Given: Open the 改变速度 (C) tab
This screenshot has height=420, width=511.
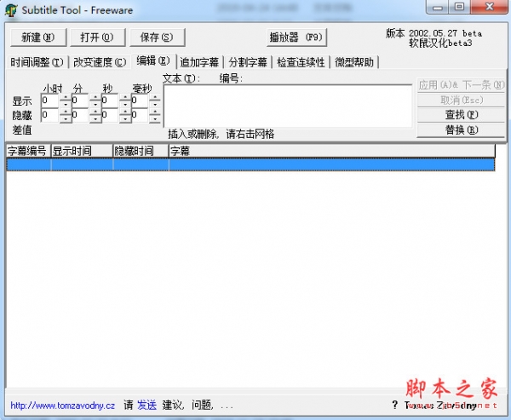Looking at the screenshot, I should pos(100,62).
